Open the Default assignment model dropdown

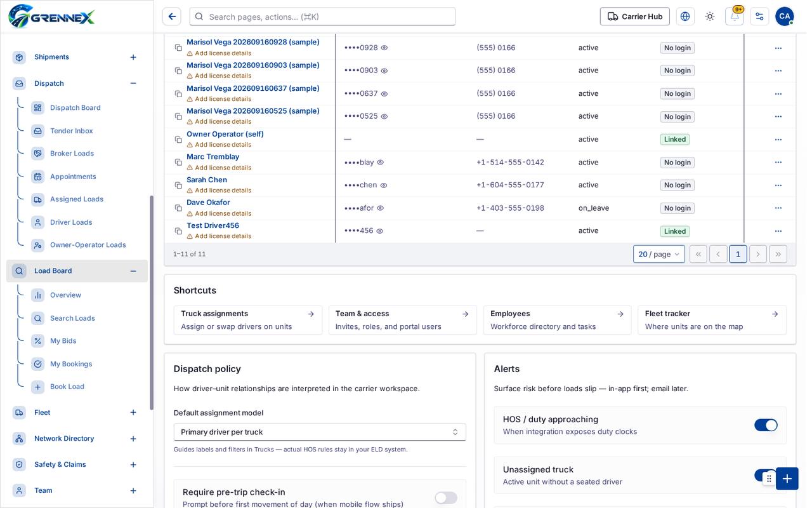tap(320, 432)
